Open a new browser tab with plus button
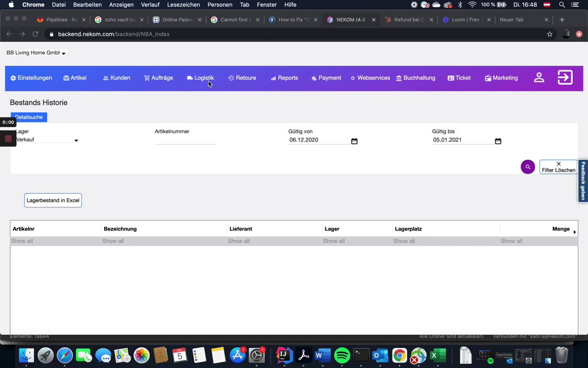This screenshot has width=588, height=368. (562, 19)
